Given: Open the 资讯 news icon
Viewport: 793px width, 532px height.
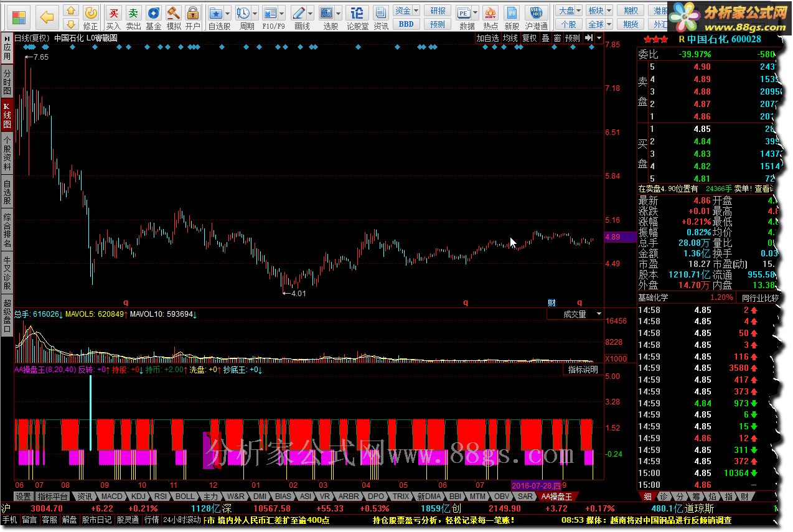Looking at the screenshot, I should point(381,17).
